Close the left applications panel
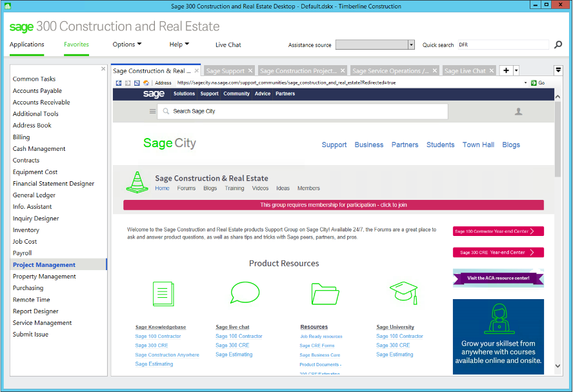573x392 pixels. [x=103, y=68]
